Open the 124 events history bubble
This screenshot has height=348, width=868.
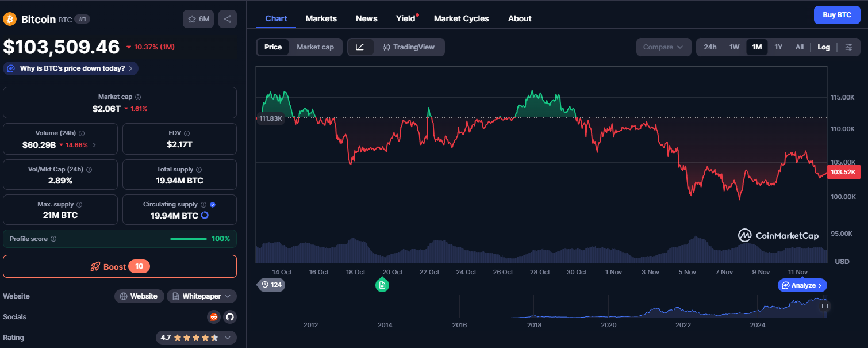pos(271,285)
